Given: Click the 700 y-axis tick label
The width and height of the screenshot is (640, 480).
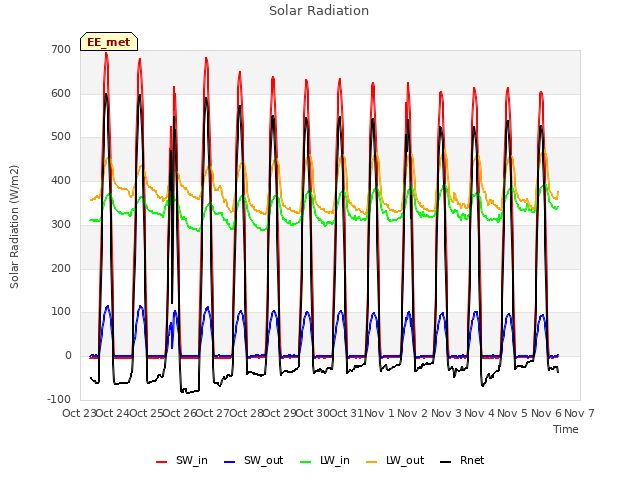Looking at the screenshot, I should [x=61, y=49].
